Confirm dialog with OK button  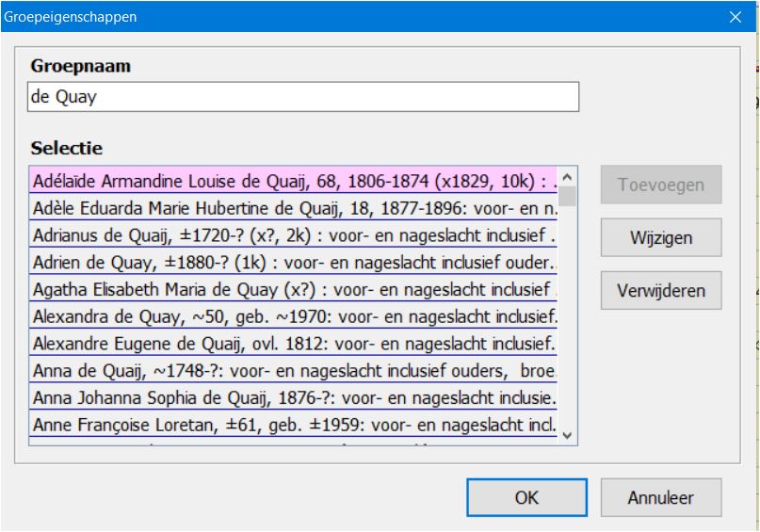click(526, 497)
